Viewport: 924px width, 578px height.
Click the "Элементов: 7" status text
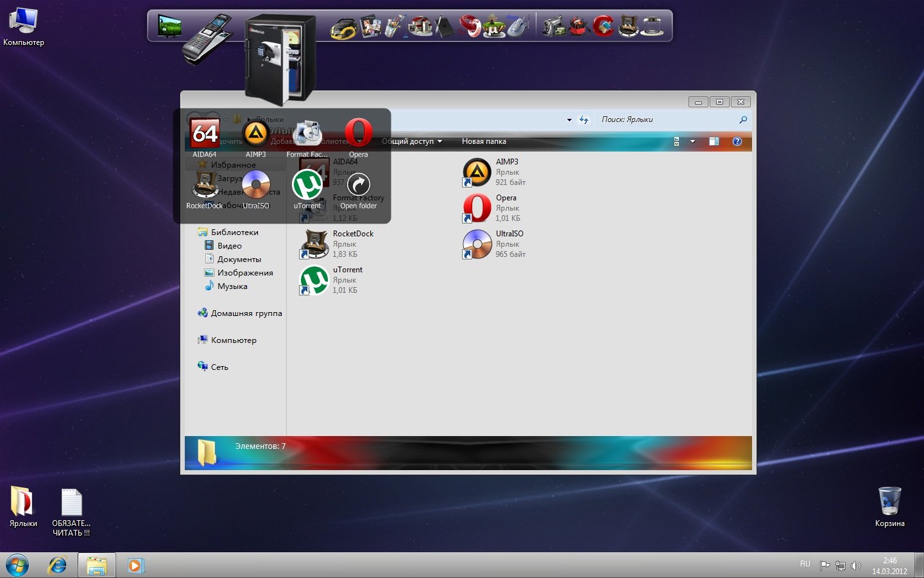(x=261, y=446)
